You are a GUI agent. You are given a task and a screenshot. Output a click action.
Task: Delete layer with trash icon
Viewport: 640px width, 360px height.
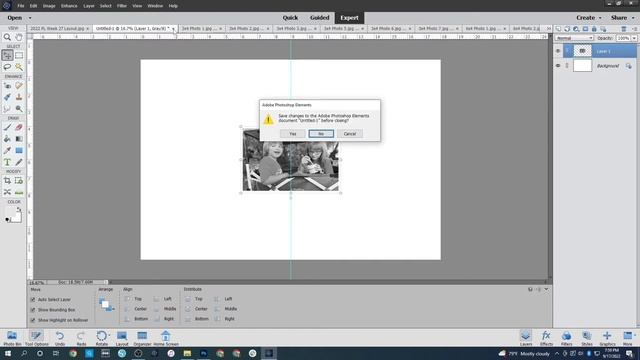(624, 29)
